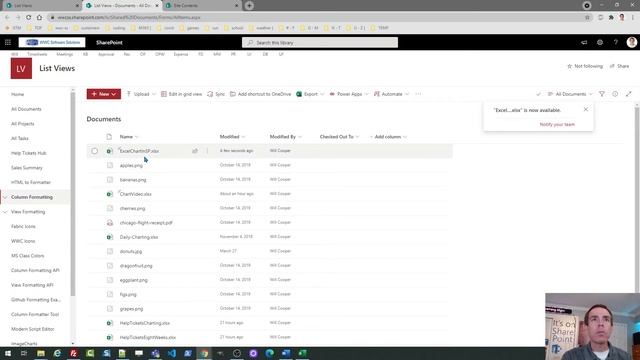Open Fabric Icons navigation link
Viewport: 640px width, 360px height.
pyautogui.click(x=23, y=227)
